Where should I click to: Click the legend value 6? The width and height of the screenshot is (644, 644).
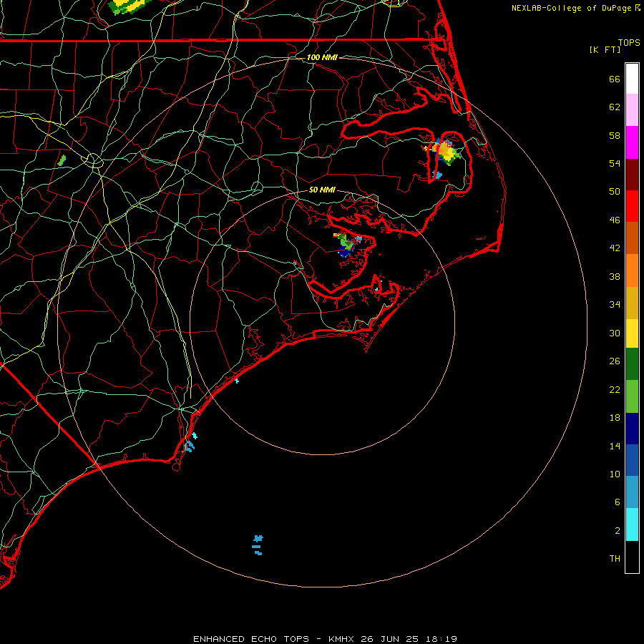[618, 502]
